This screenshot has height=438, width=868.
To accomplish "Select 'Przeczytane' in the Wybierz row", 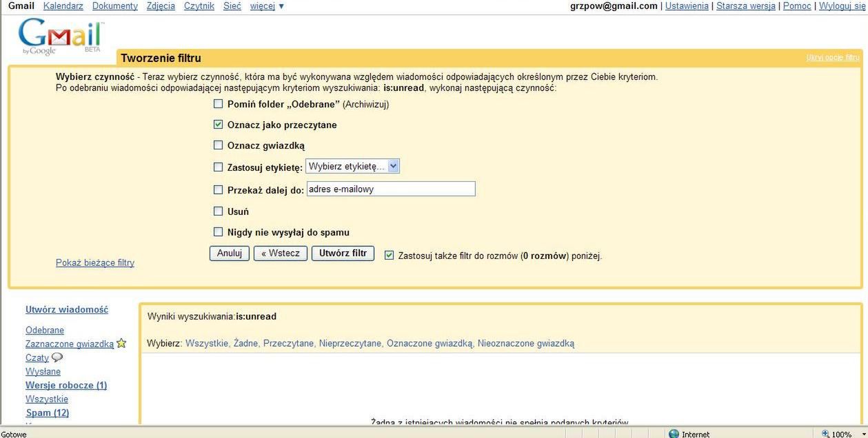I will pos(288,343).
